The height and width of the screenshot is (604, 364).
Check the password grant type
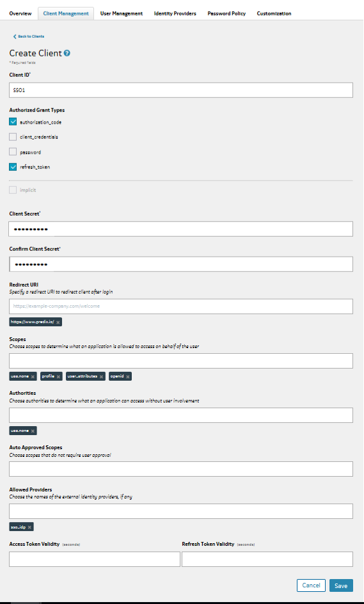pos(13,152)
